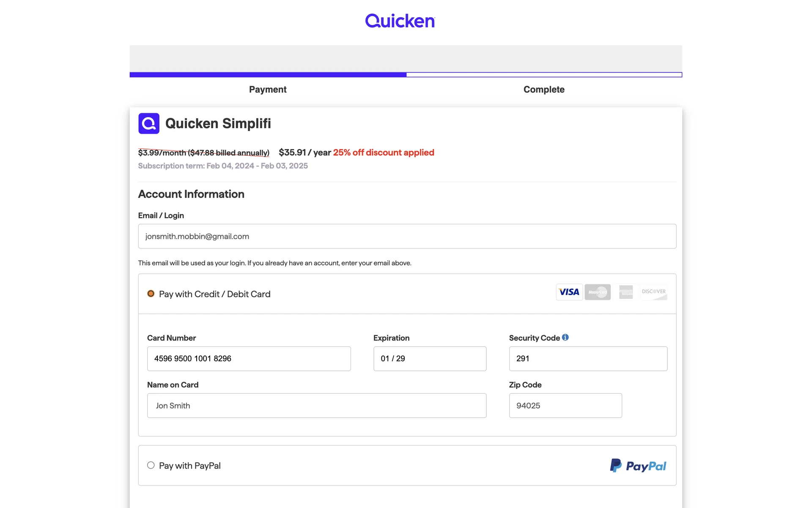Viewport: 812px width, 508px height.
Task: Click the MasterCard icon
Action: click(597, 292)
